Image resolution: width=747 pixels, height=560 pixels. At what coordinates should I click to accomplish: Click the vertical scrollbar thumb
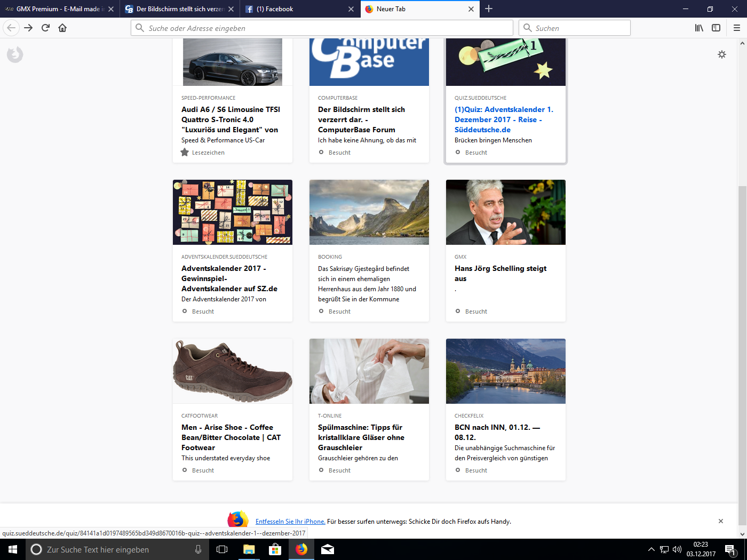tap(742, 356)
